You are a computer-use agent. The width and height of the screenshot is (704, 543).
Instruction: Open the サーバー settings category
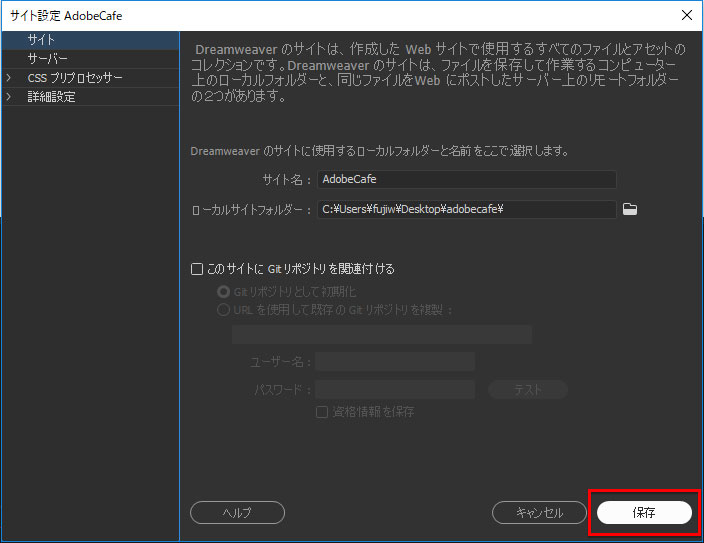pyautogui.click(x=48, y=59)
